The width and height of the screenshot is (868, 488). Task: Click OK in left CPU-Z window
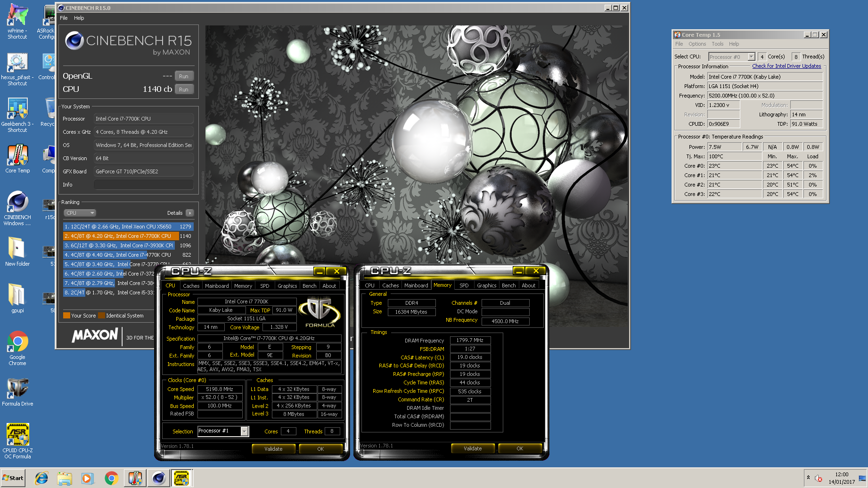320,449
